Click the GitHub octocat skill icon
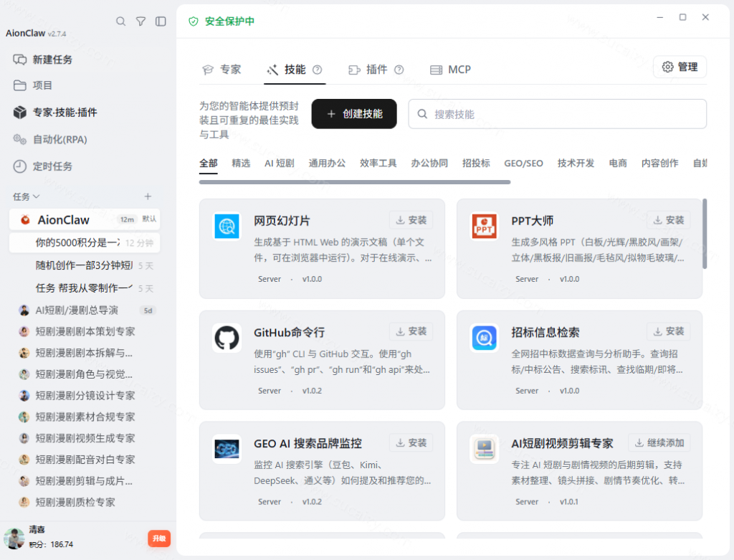734x560 pixels. click(x=227, y=338)
